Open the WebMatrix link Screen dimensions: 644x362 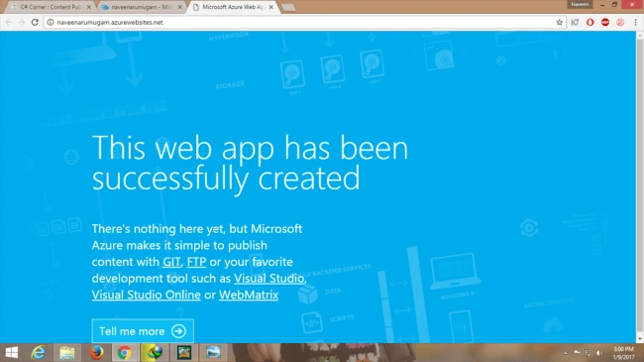tap(249, 295)
